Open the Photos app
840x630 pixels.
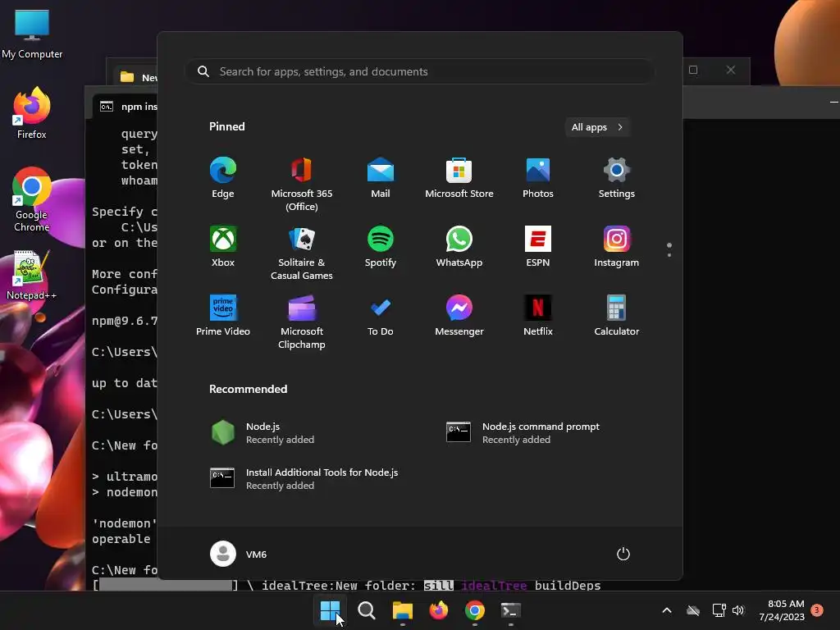tap(538, 178)
